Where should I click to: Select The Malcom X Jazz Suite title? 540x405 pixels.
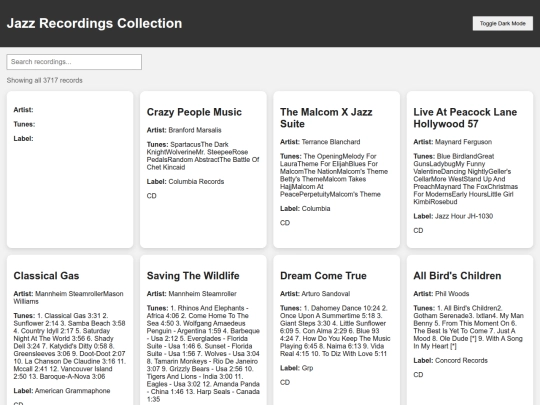(x=326, y=118)
